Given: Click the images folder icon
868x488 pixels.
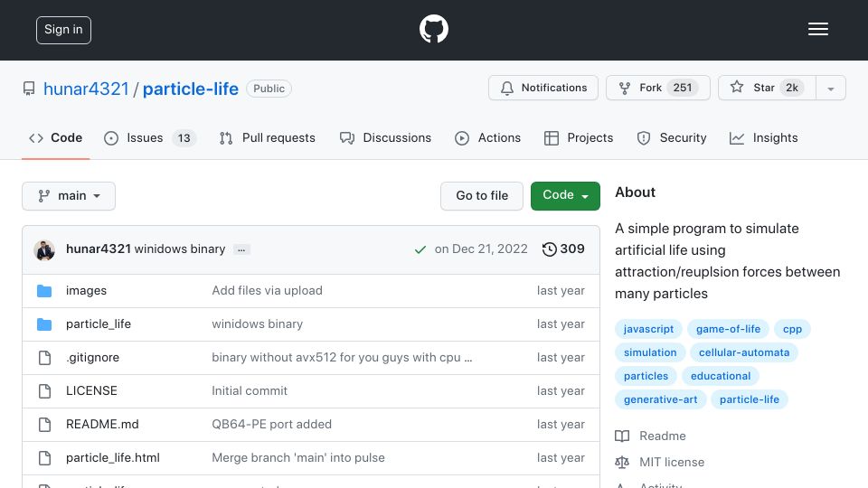Looking at the screenshot, I should pyautogui.click(x=44, y=290).
